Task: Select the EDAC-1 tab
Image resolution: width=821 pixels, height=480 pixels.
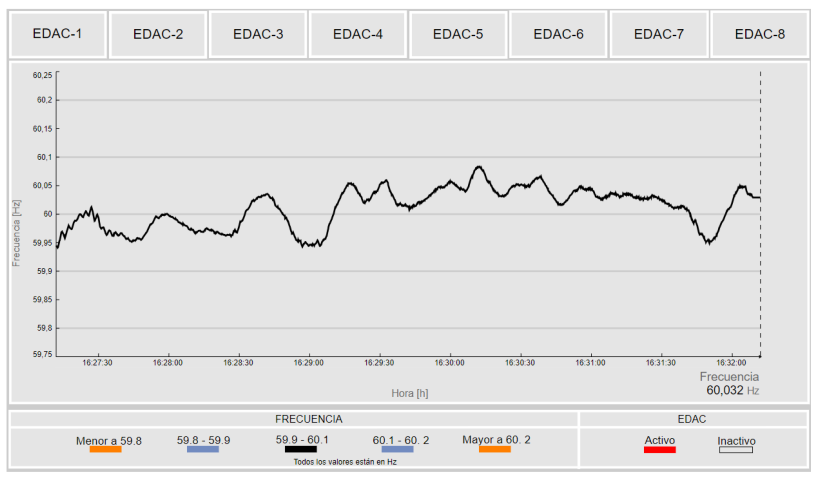Action: (x=58, y=34)
